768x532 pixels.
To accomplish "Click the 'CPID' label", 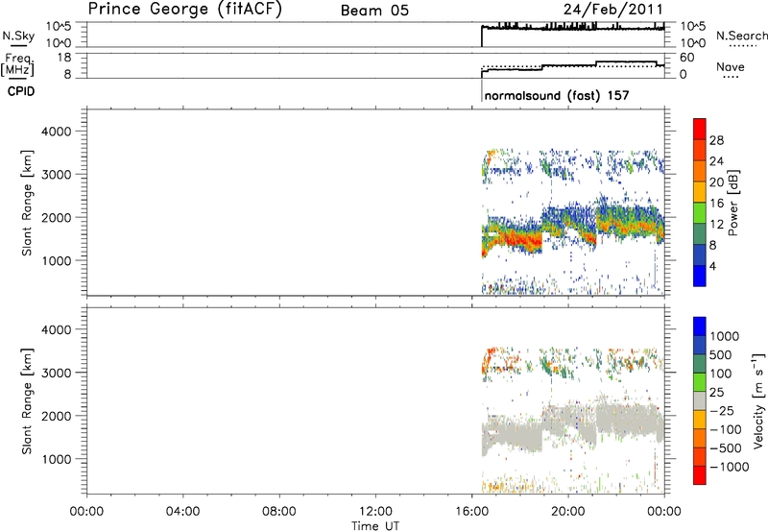I will tap(21, 91).
